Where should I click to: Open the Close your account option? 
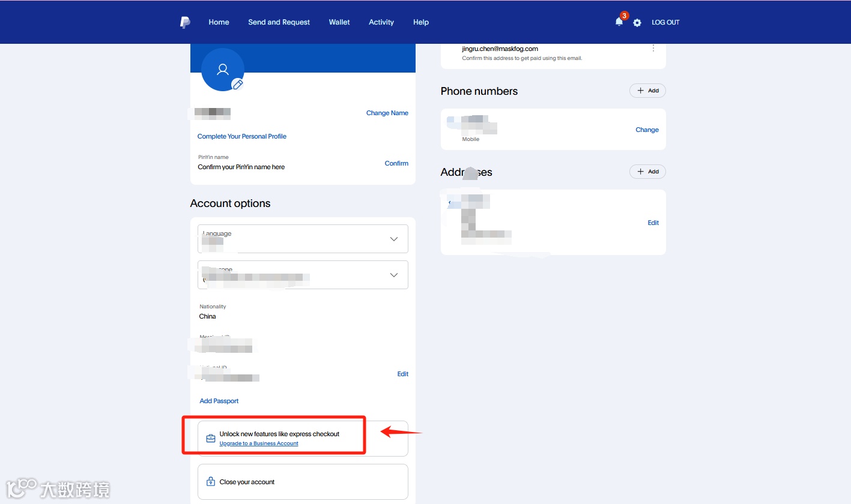[303, 482]
